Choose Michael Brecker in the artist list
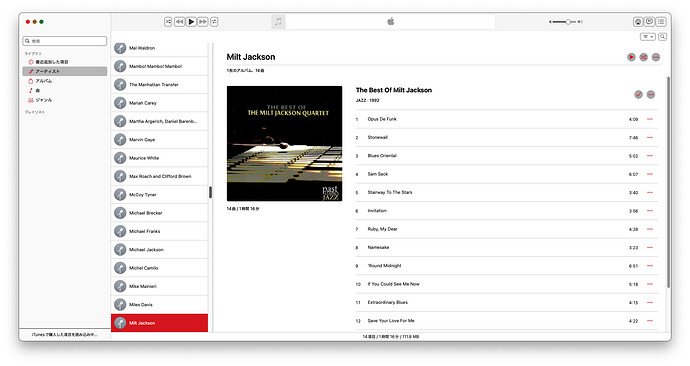 [x=159, y=213]
